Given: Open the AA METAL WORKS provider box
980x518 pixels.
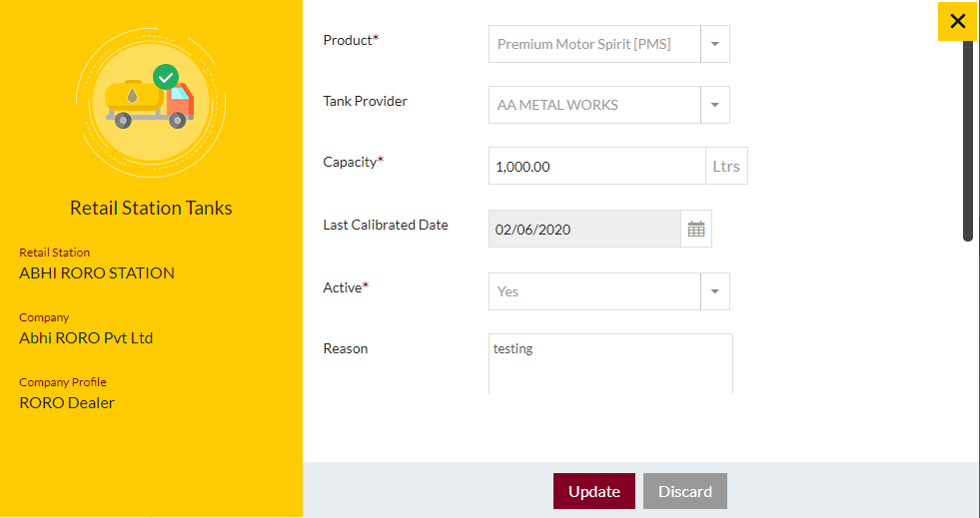Looking at the screenshot, I should coord(594,105).
